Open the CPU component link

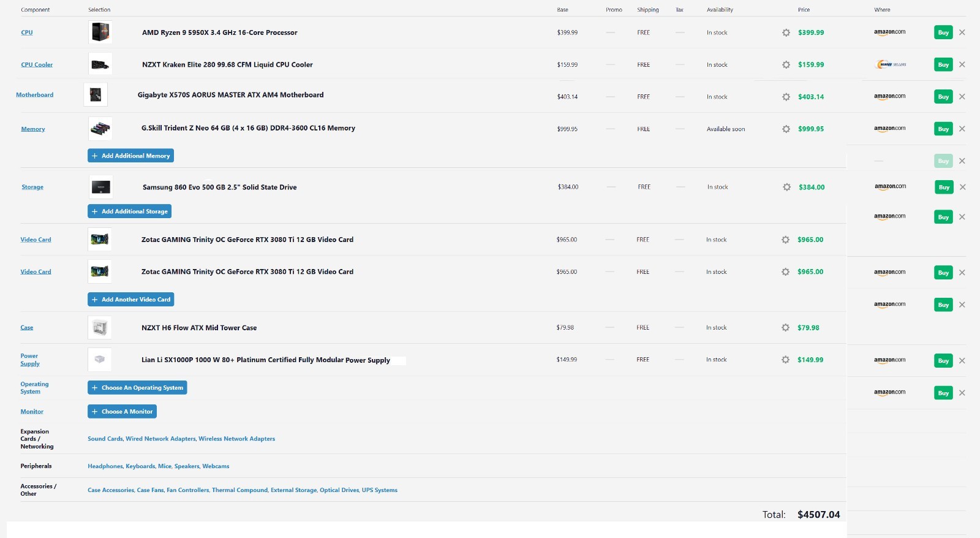tap(27, 32)
